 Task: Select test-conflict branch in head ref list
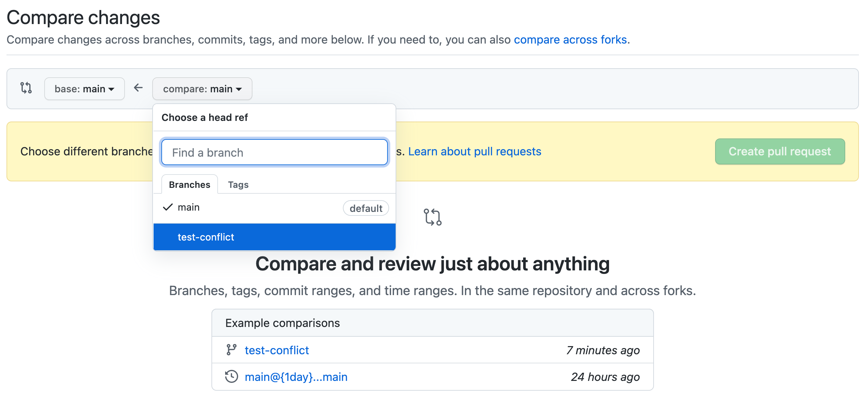(x=274, y=237)
